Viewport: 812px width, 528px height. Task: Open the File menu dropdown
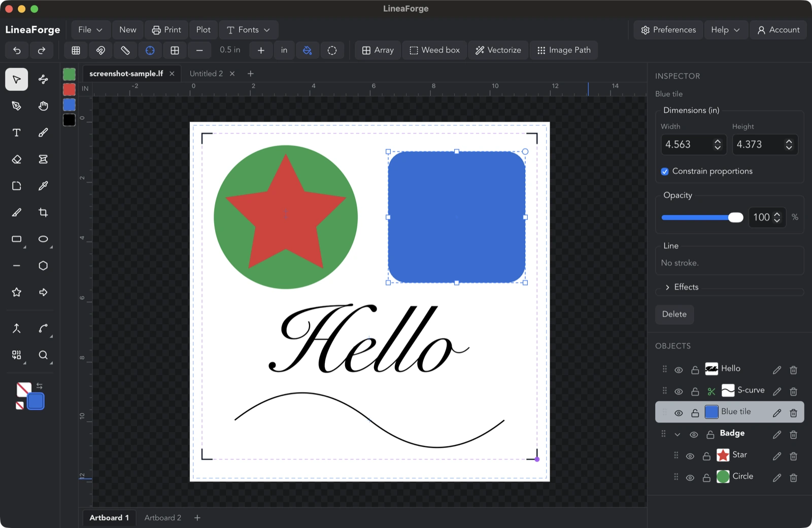coord(90,30)
